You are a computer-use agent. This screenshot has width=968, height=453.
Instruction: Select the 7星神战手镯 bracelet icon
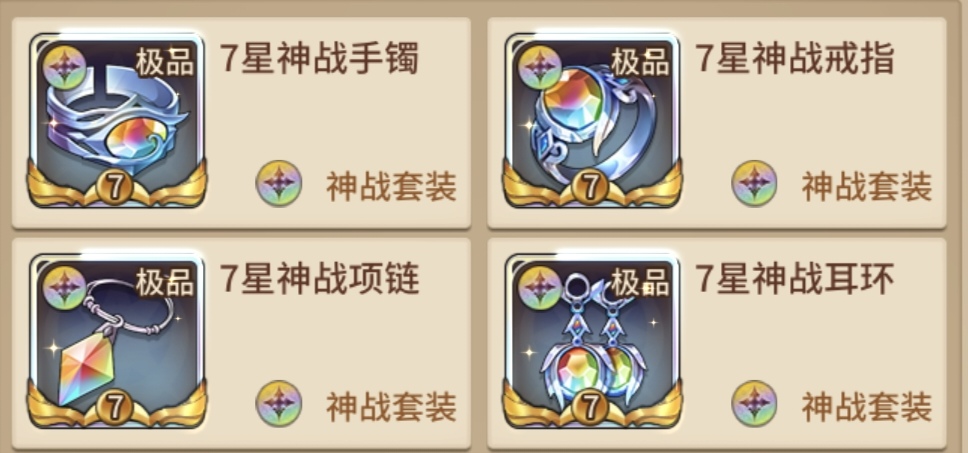[x=117, y=120]
